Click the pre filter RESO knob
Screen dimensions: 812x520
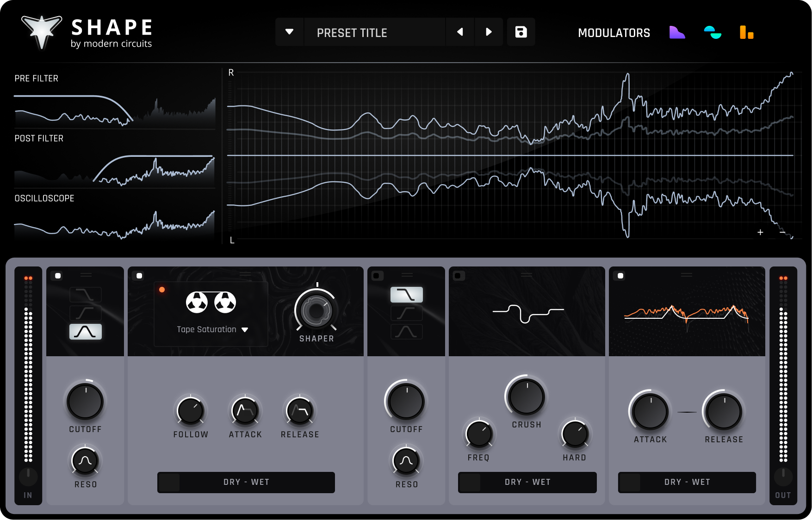pyautogui.click(x=85, y=461)
